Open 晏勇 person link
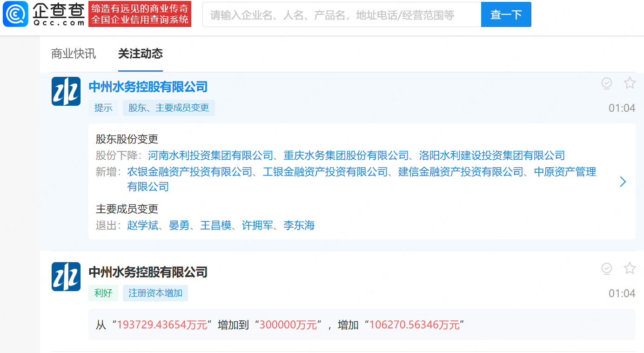The height and width of the screenshot is (353, 644). (x=179, y=225)
